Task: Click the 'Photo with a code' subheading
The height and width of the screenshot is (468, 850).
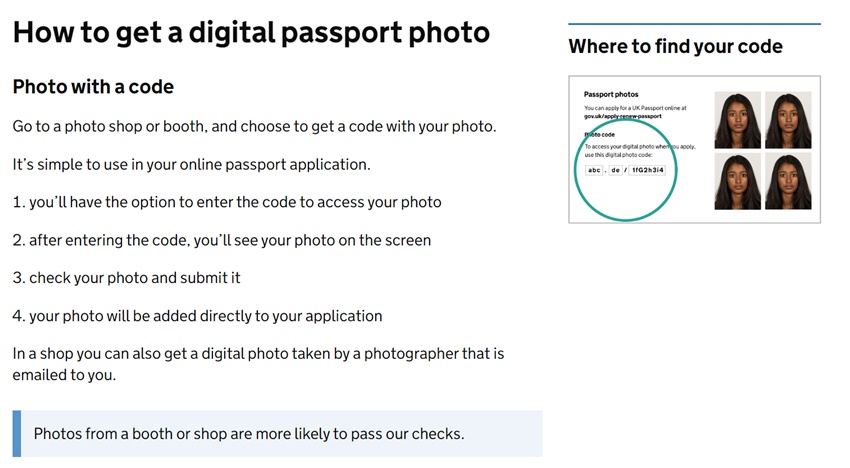Action: [93, 87]
